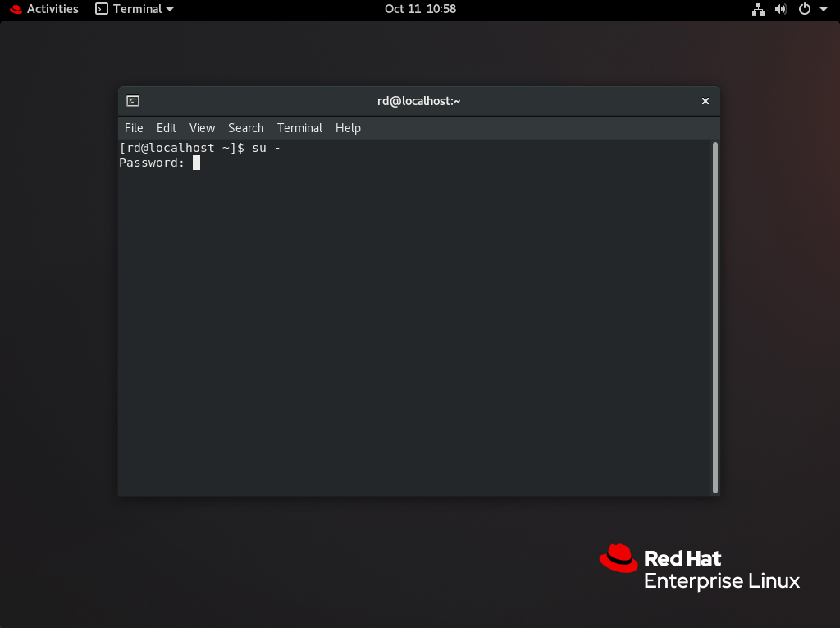Expand the arrow next to Terminal app menu
This screenshot has width=840, height=628.
(170, 9)
